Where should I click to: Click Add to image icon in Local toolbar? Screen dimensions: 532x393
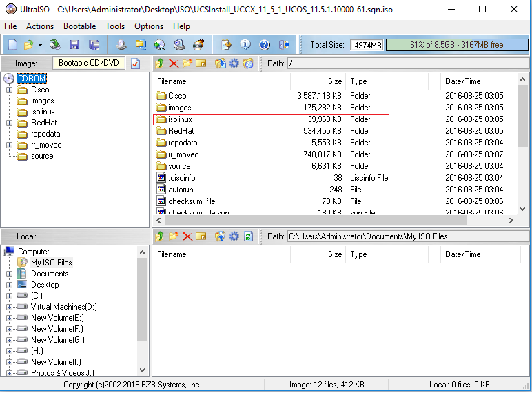click(x=221, y=236)
